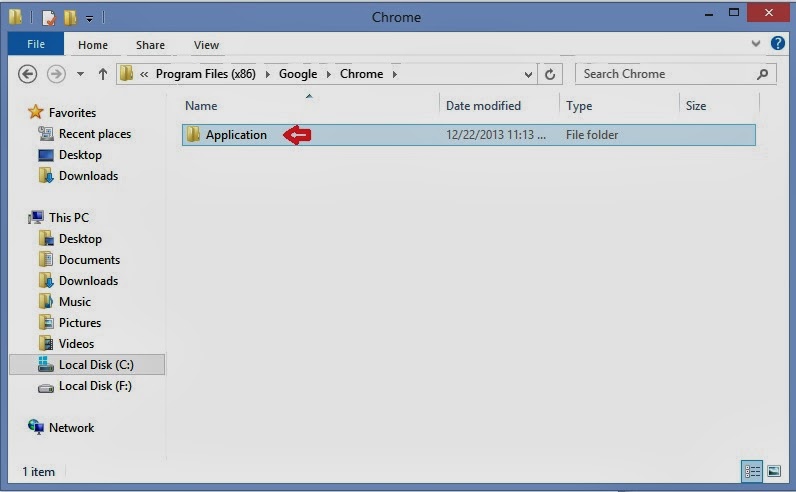
Task: Sort by the Size column header
Action: [x=696, y=106]
